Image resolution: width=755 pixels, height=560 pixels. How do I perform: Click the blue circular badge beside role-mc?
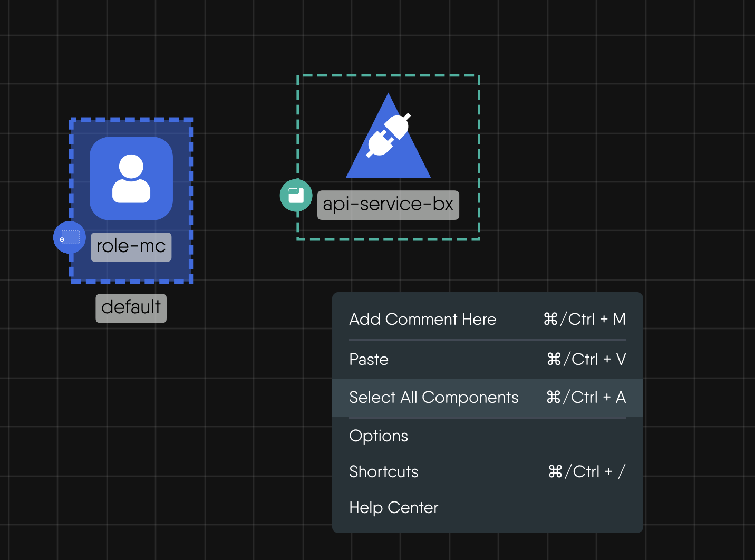pyautogui.click(x=70, y=237)
